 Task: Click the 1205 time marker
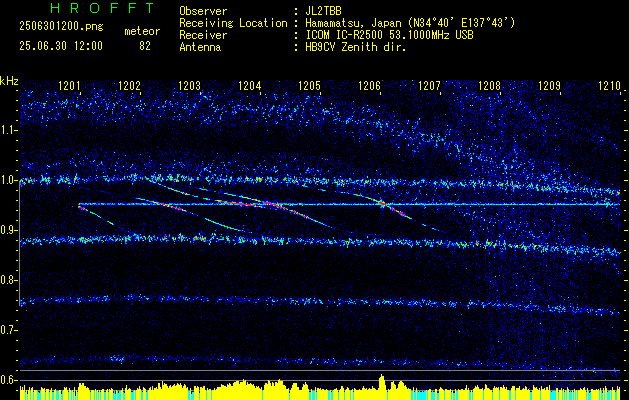pos(310,85)
